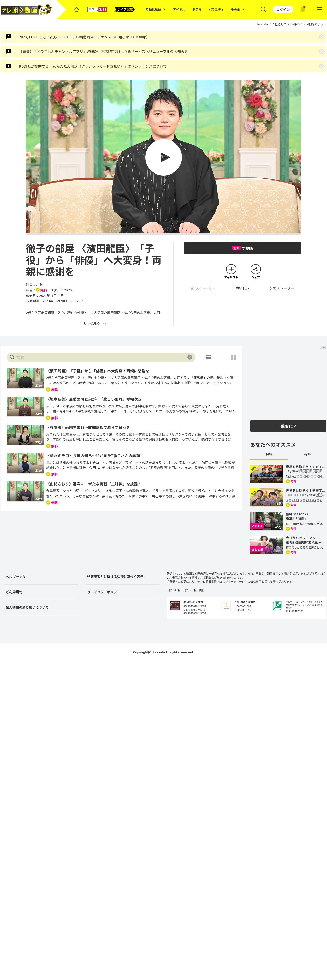Image resolution: width=327 pixels, height=980 pixels.
Task: Click 無料で視聴 button
Action: (242, 248)
